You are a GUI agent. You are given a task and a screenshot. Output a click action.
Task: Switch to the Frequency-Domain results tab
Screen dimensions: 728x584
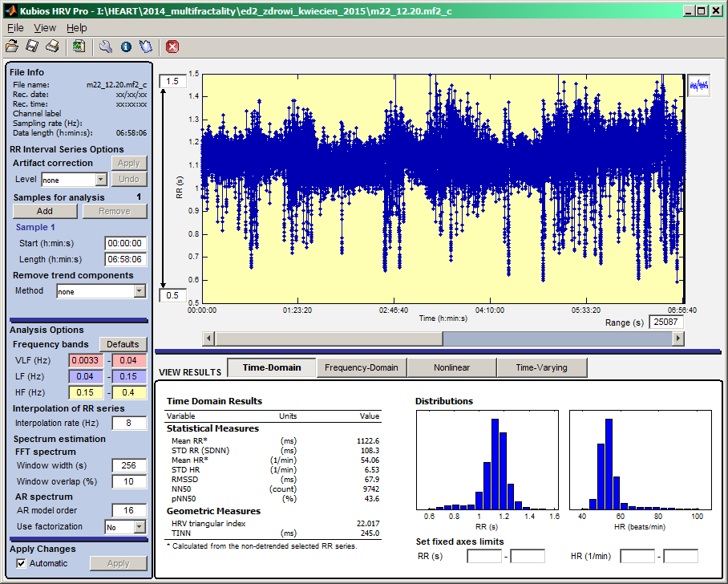pos(362,367)
